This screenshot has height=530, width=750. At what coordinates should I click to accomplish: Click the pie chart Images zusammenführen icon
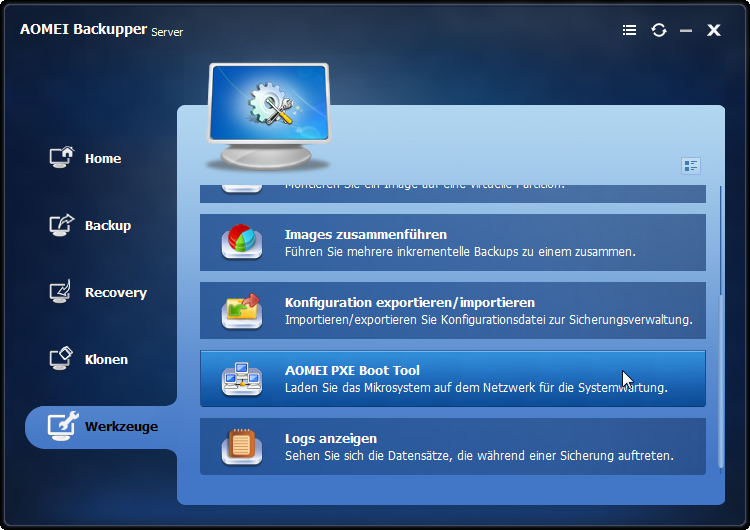[x=242, y=242]
